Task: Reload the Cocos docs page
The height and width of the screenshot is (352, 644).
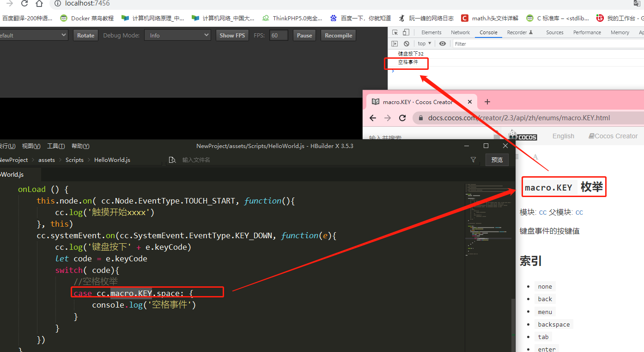Action: [402, 118]
